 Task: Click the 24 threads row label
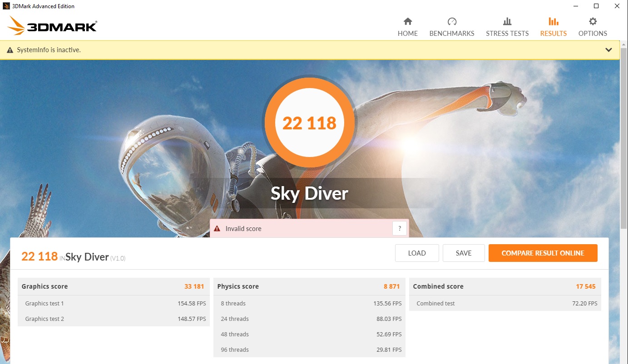[235, 319]
